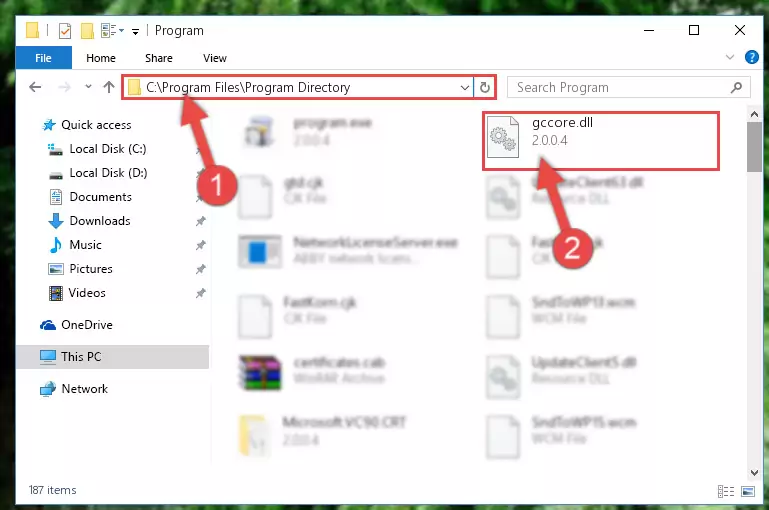The width and height of the screenshot is (769, 510).
Task: Click the vertical scrollbar thumb
Action: point(754,147)
